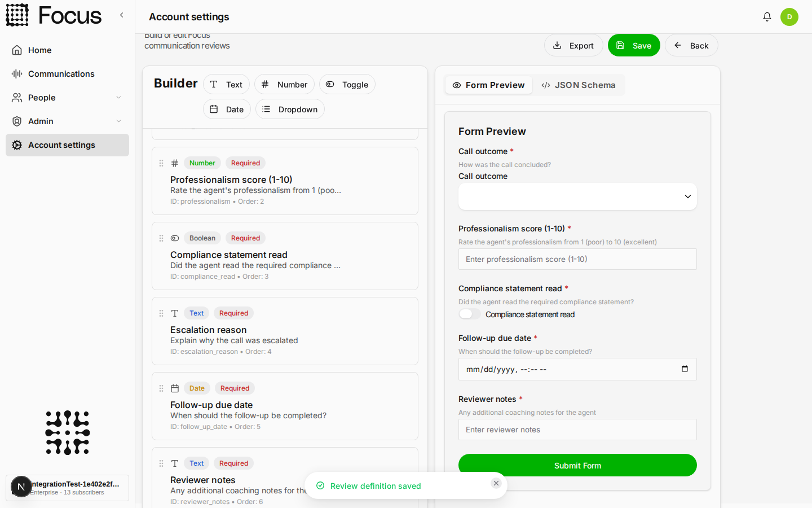Click drag handle of Reviewer notes card

coord(161,463)
